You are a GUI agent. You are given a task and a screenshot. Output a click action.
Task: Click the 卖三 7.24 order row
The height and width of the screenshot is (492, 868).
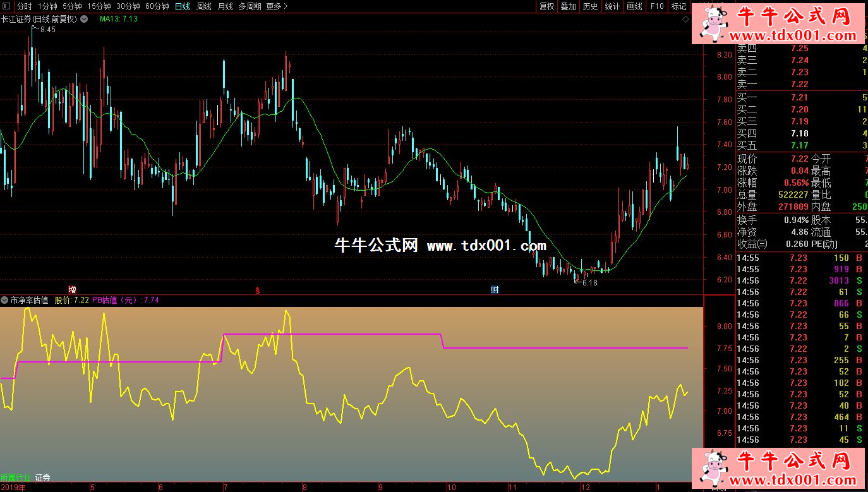point(802,60)
